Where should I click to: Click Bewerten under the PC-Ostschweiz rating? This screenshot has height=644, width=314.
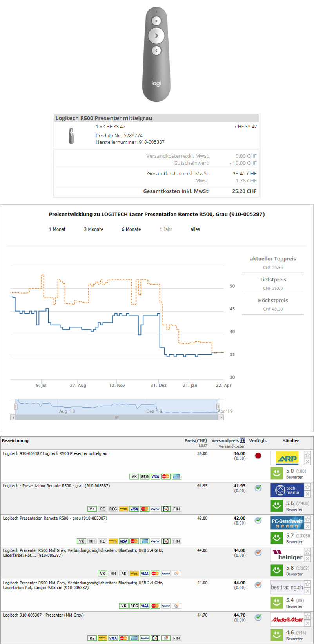pyautogui.click(x=294, y=542)
